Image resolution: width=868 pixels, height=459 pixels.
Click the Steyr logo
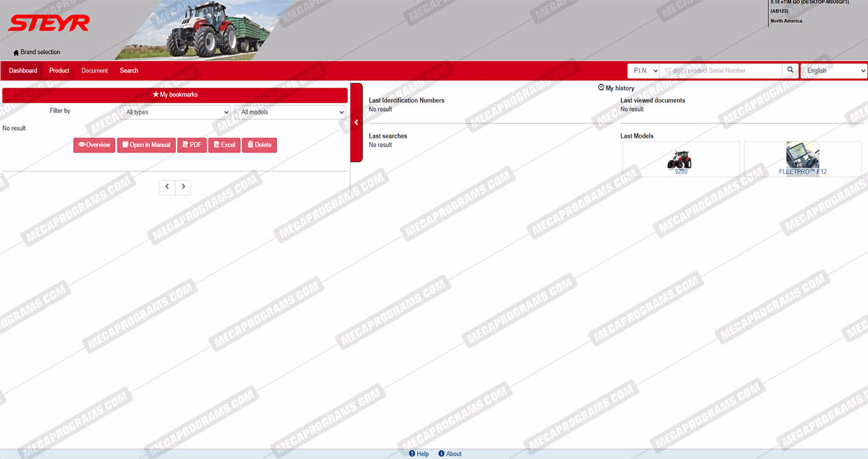[49, 24]
